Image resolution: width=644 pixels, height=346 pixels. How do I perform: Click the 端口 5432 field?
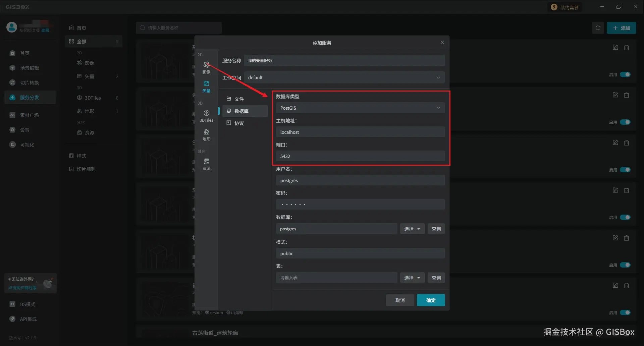coord(360,156)
